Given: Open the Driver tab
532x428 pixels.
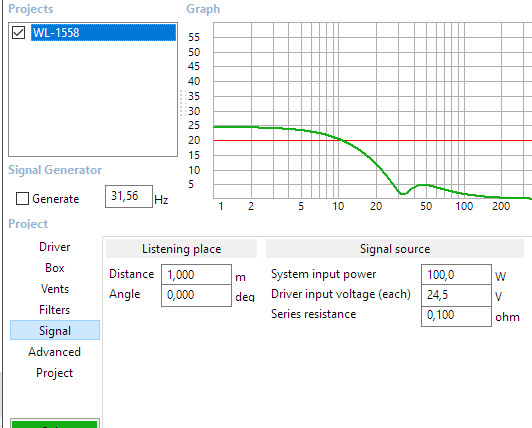Looking at the screenshot, I should pyautogui.click(x=55, y=247).
